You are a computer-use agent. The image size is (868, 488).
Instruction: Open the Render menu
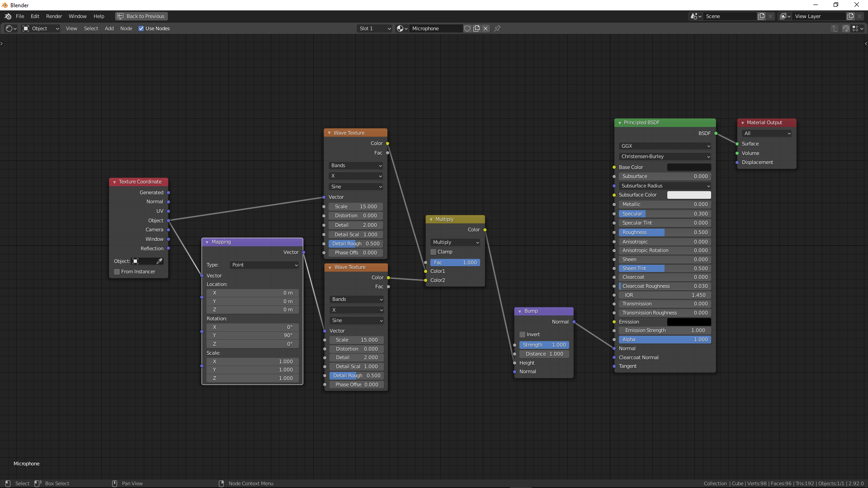54,16
